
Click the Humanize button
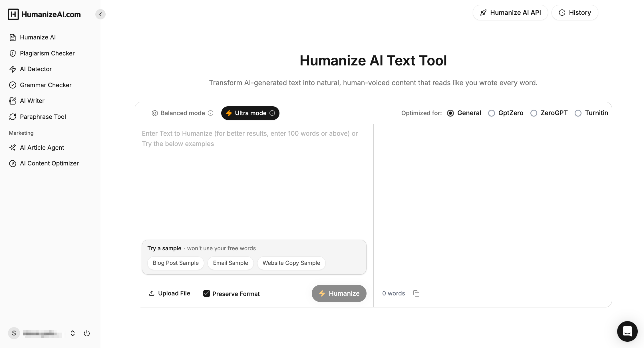[339, 293]
